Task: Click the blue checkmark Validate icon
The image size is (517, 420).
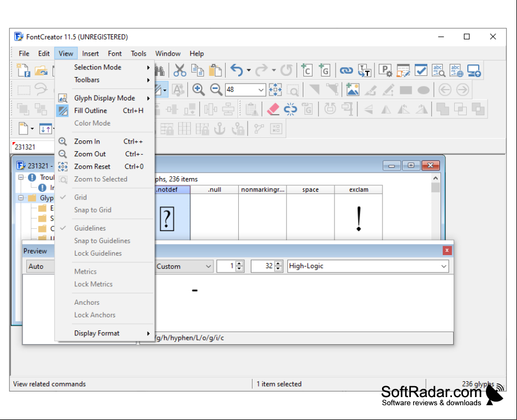Action: (421, 70)
